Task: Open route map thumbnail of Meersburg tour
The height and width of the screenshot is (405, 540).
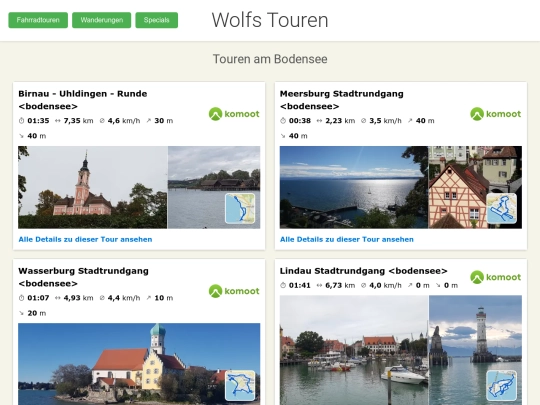Action: [502, 208]
